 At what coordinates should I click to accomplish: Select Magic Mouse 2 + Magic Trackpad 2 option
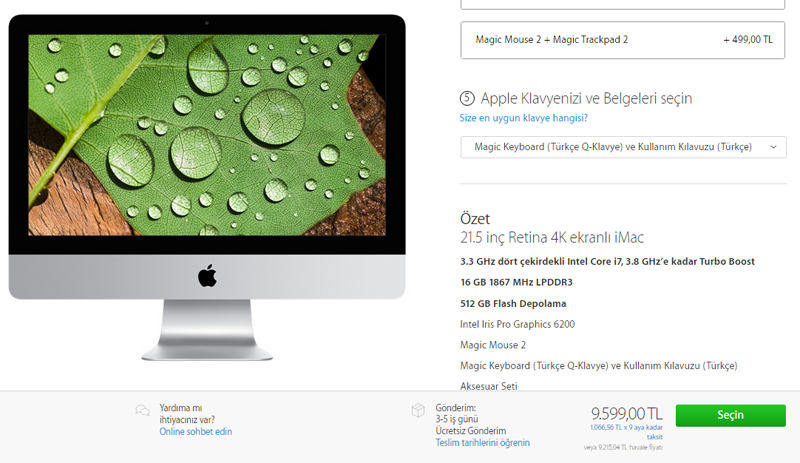coord(622,40)
